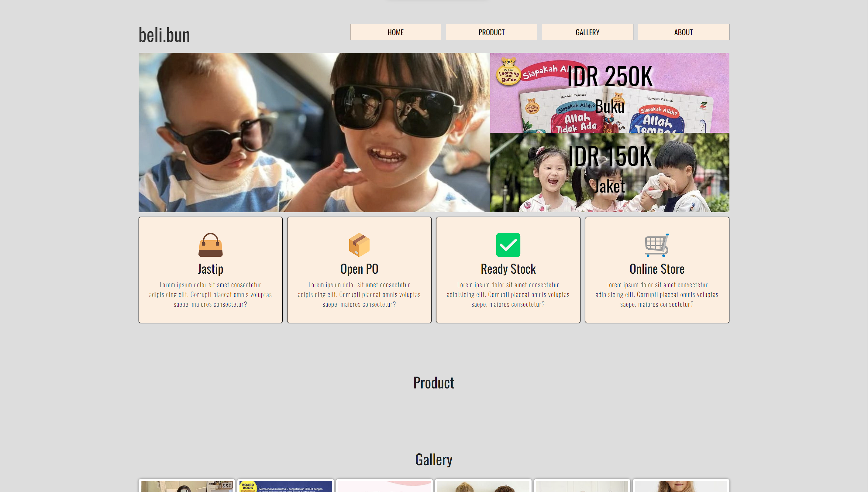Click the cardboard box icon above Open PO
This screenshot has width=868, height=492.
click(x=359, y=245)
